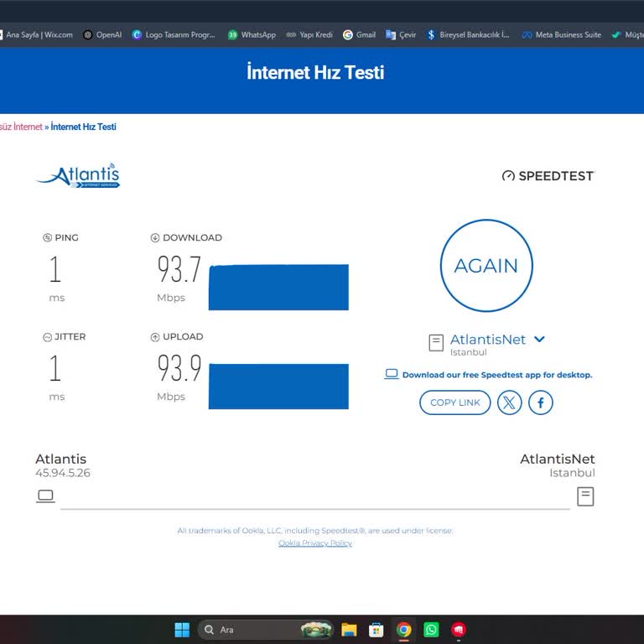Screen dimensions: 644x644
Task: Click the IP address 45.94.5.26
Action: [x=63, y=473]
